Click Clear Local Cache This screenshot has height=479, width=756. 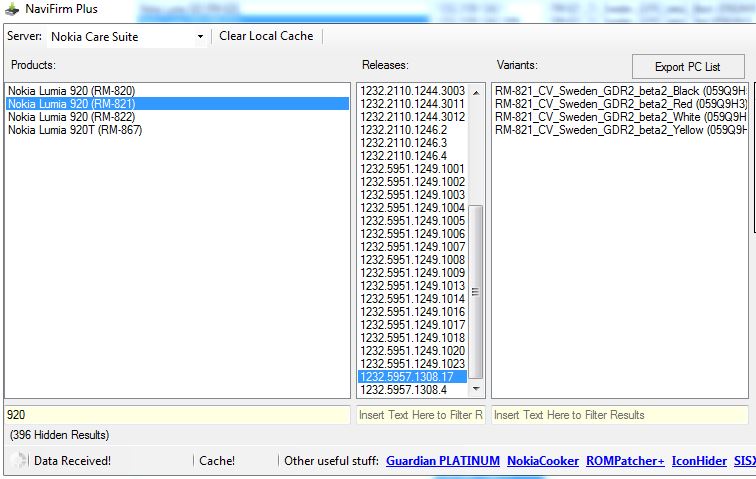tap(266, 36)
